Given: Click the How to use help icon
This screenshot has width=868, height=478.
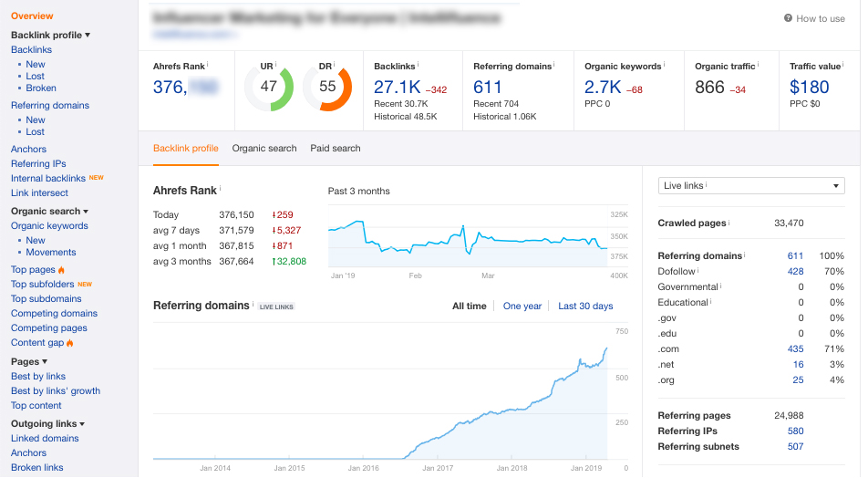Looking at the screenshot, I should coord(789,19).
